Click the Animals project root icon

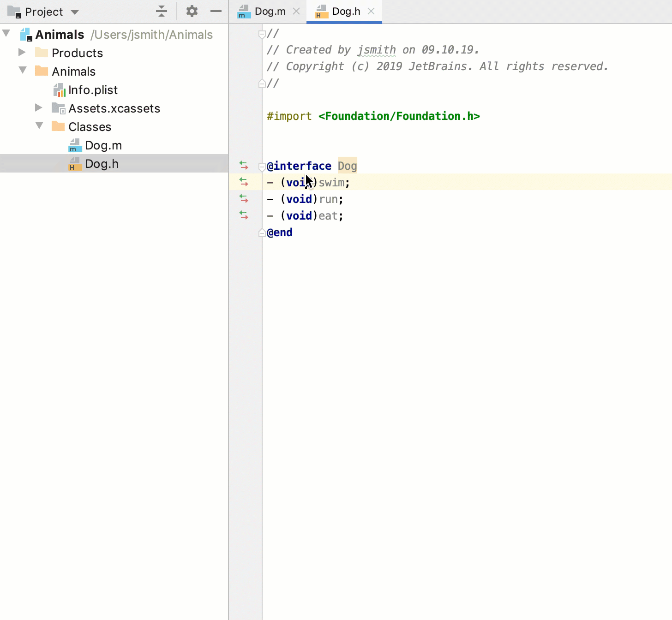(26, 34)
